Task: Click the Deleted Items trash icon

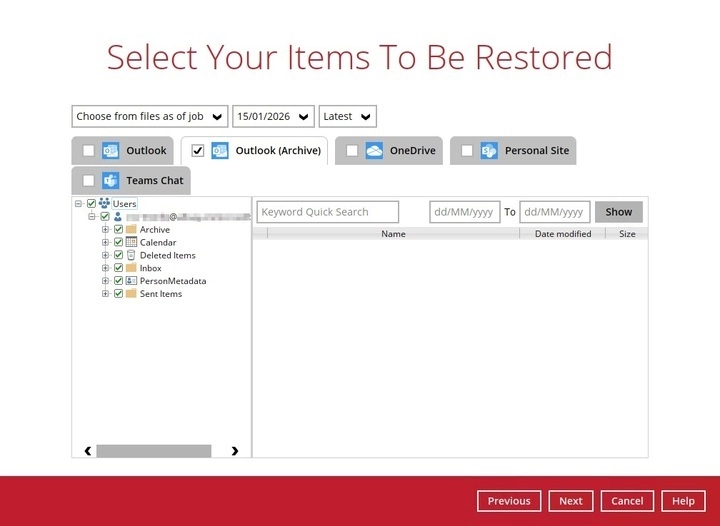Action: point(131,255)
